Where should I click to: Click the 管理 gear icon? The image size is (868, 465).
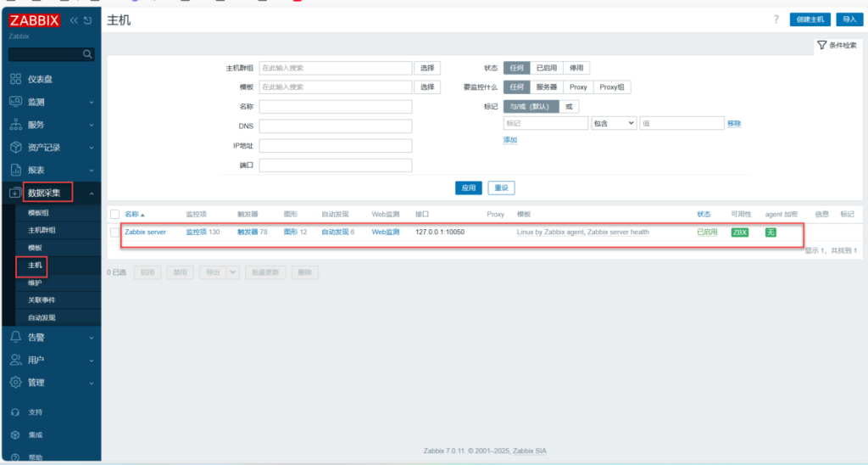pyautogui.click(x=15, y=383)
